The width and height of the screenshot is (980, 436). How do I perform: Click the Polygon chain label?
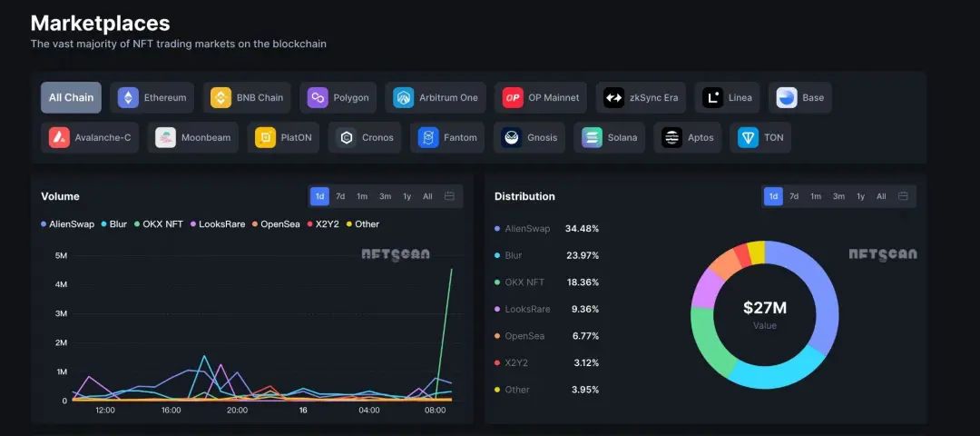pyautogui.click(x=351, y=97)
